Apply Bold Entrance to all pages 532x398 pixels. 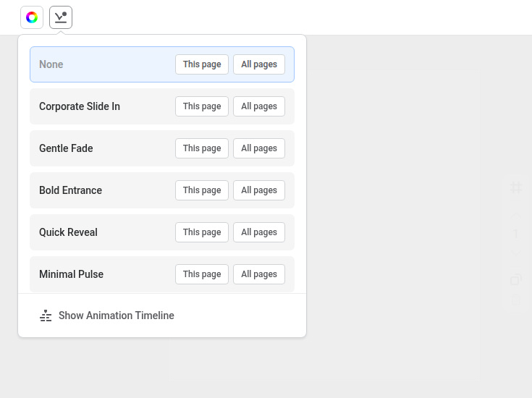pyautogui.click(x=259, y=190)
